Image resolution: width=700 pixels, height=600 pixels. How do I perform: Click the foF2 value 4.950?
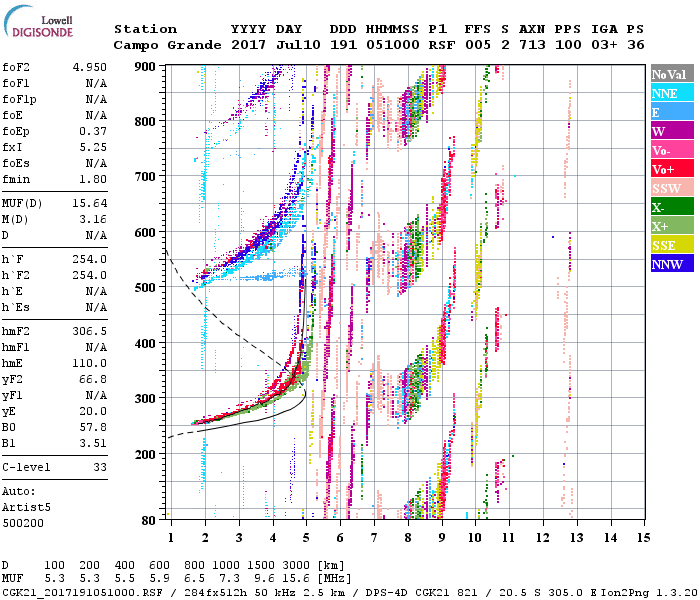[x=90, y=67]
